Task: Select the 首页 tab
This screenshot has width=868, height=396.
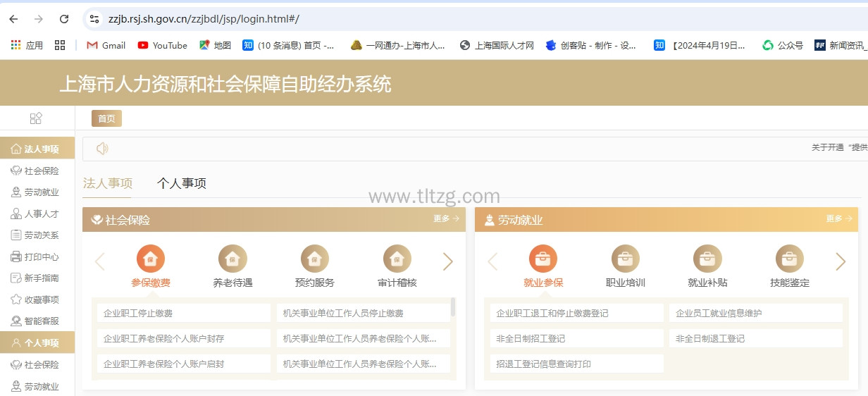Action: click(106, 118)
